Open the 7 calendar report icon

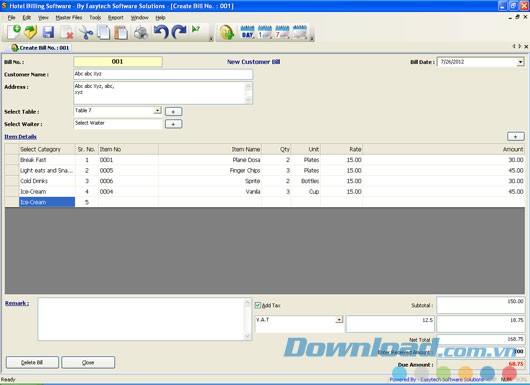click(x=282, y=32)
